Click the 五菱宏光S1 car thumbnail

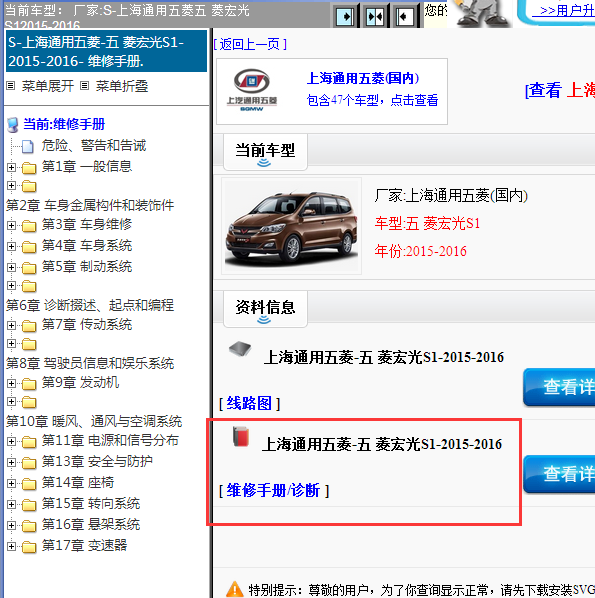pyautogui.click(x=291, y=226)
